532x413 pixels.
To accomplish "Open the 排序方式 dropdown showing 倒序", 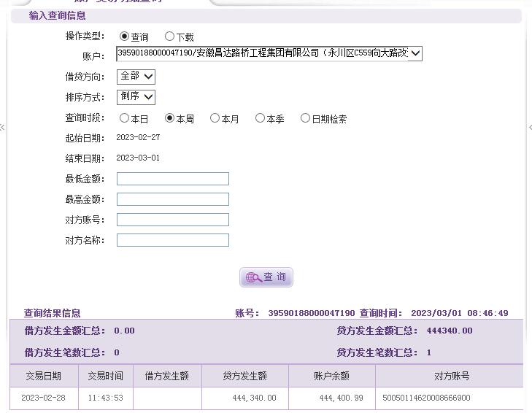I will pos(136,97).
